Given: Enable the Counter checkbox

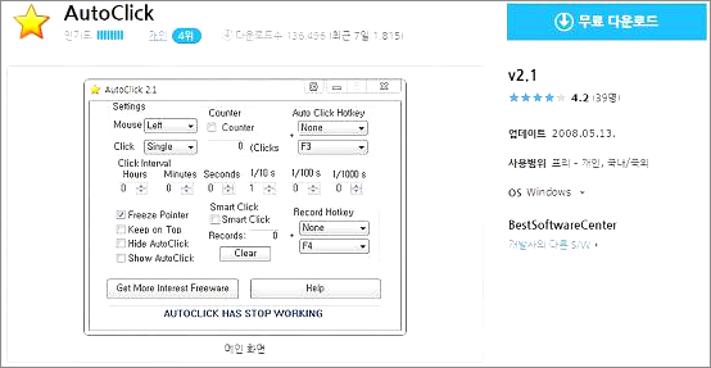Looking at the screenshot, I should tap(212, 128).
